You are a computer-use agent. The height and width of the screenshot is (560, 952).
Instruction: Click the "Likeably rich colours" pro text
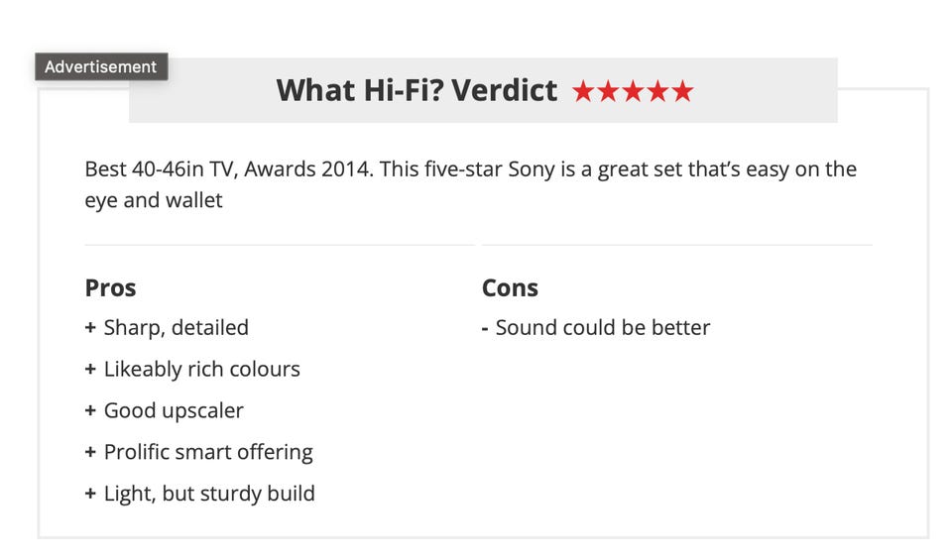[x=202, y=370]
